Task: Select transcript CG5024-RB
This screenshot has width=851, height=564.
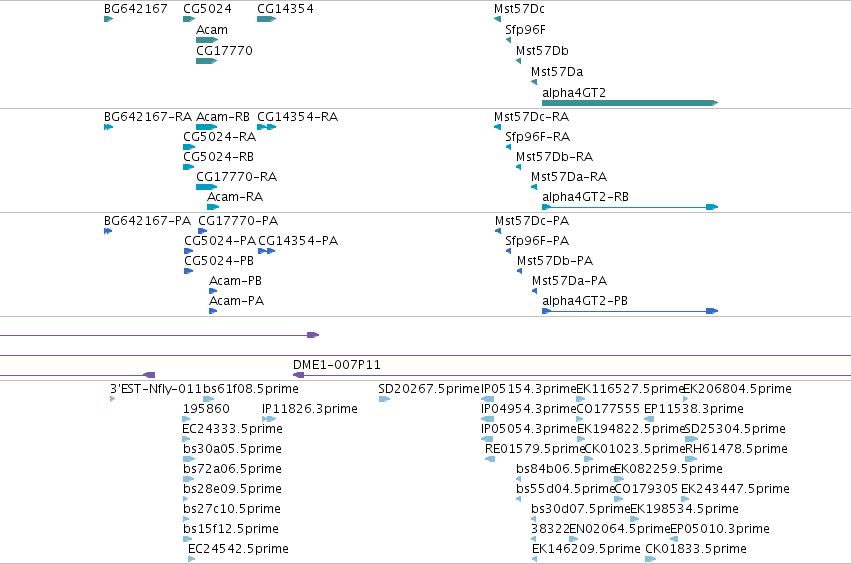Action: [218, 157]
